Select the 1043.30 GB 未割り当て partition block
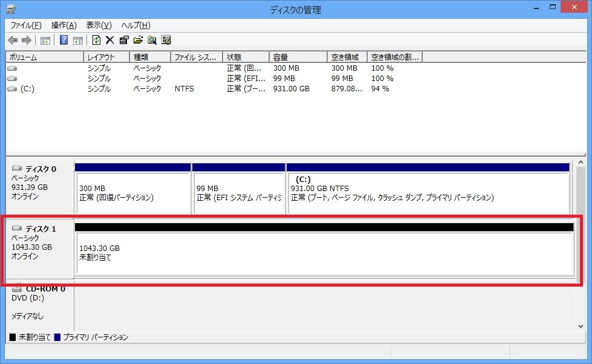The image size is (592, 364). pyautogui.click(x=325, y=253)
